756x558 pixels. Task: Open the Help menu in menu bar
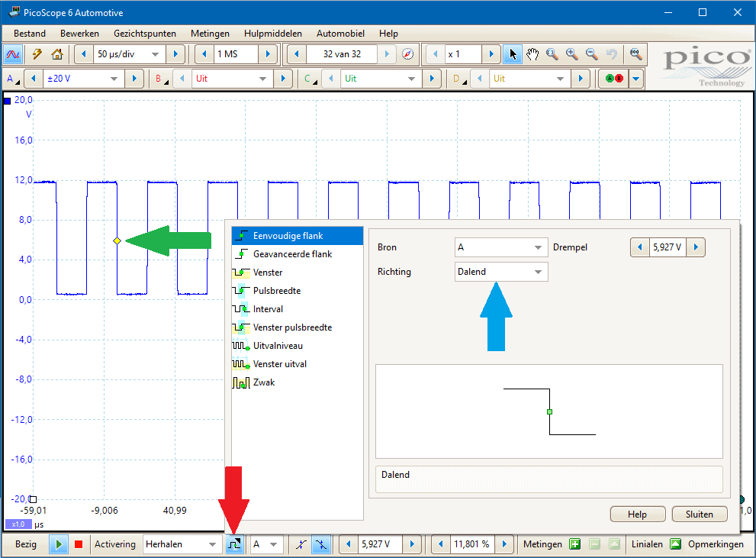[388, 34]
